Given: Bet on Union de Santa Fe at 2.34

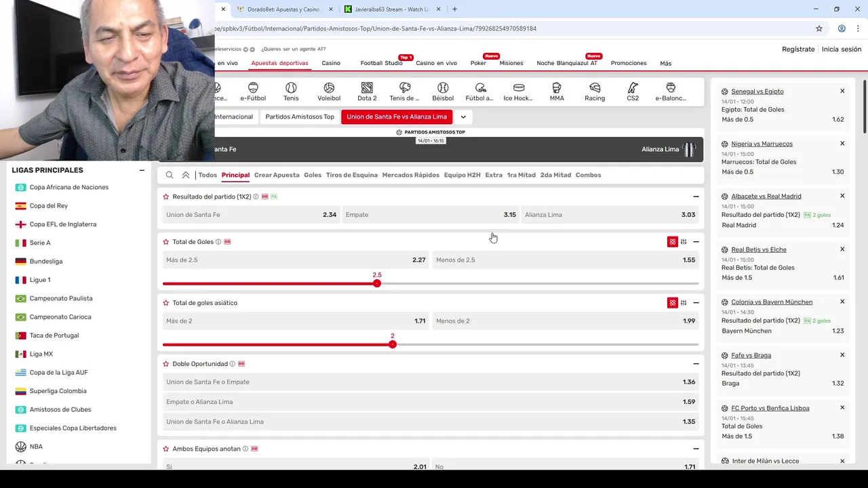Looking at the screenshot, I should pyautogui.click(x=251, y=215).
